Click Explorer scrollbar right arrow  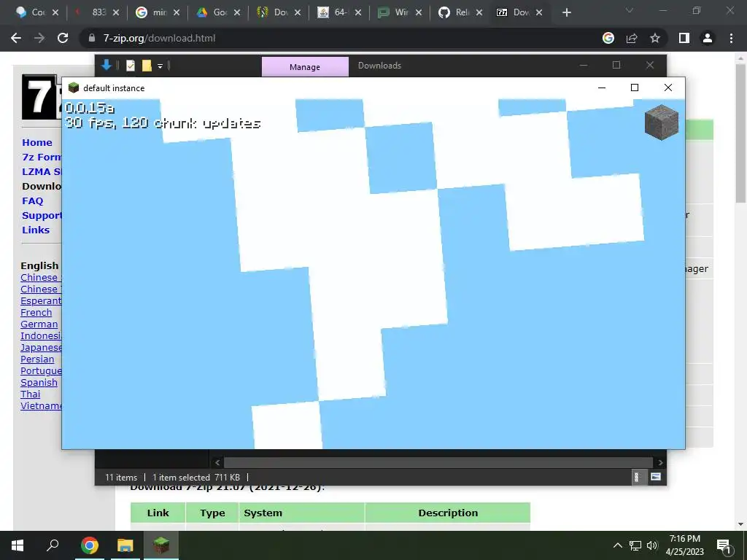[x=660, y=462]
